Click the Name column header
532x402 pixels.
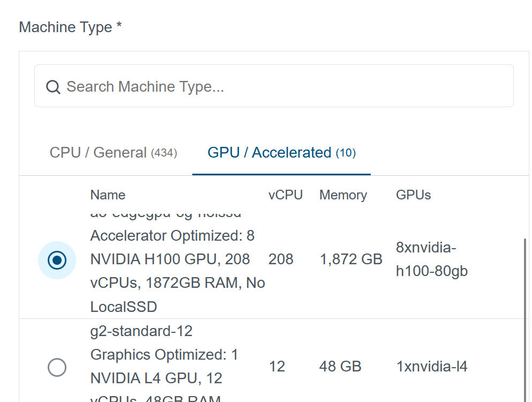point(108,195)
